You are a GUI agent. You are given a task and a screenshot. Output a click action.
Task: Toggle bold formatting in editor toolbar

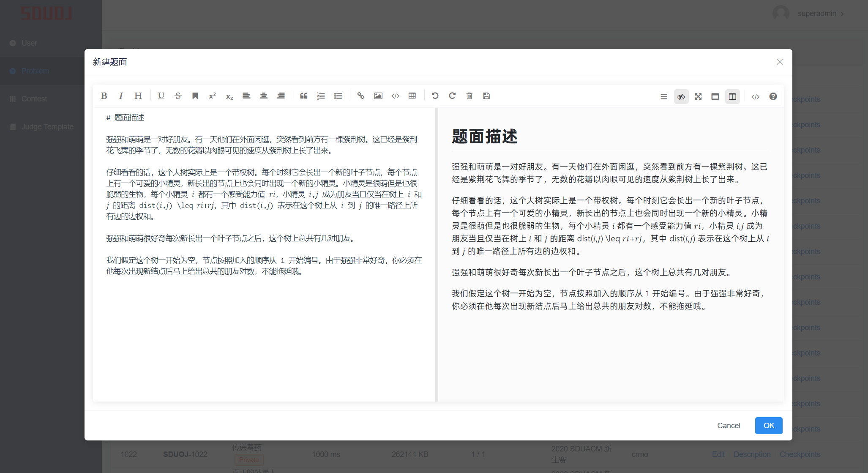[x=104, y=96]
